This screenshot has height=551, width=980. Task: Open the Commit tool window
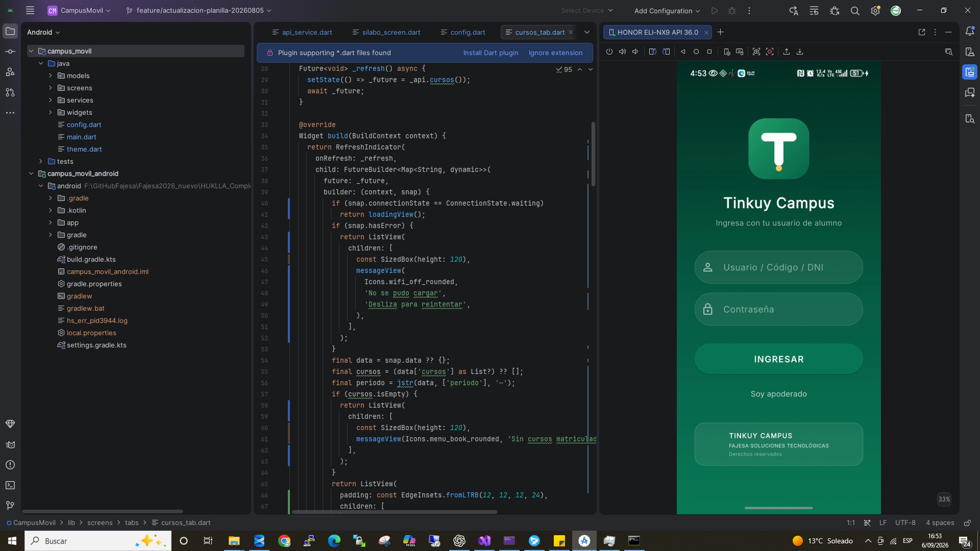tap(10, 52)
